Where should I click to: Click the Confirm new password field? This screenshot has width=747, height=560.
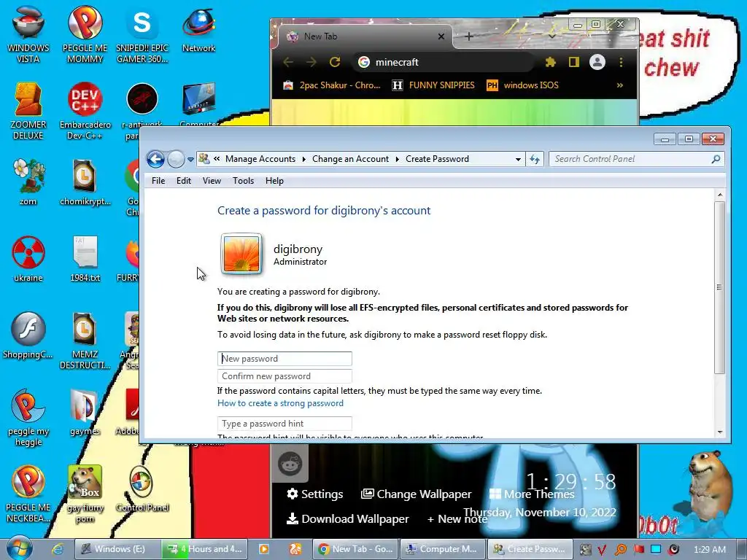(x=285, y=376)
